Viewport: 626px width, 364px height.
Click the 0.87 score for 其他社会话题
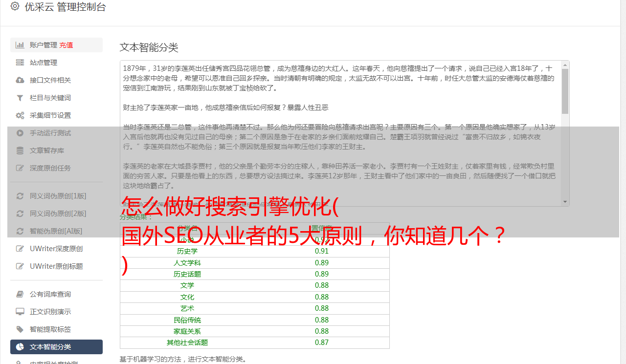point(322,343)
